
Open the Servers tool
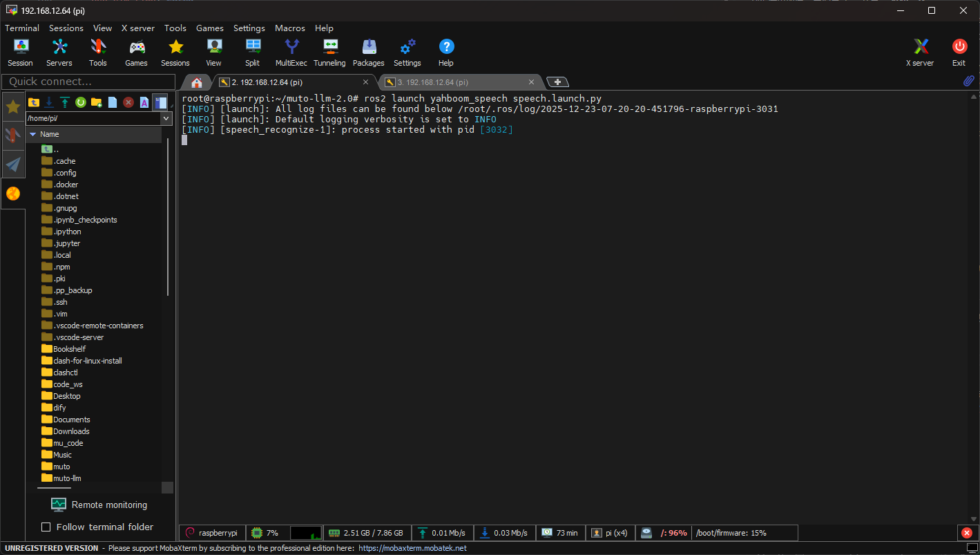pyautogui.click(x=59, y=53)
